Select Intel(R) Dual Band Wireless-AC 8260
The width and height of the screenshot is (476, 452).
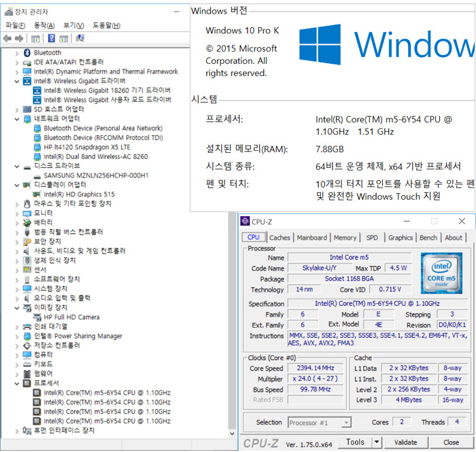[96, 156]
